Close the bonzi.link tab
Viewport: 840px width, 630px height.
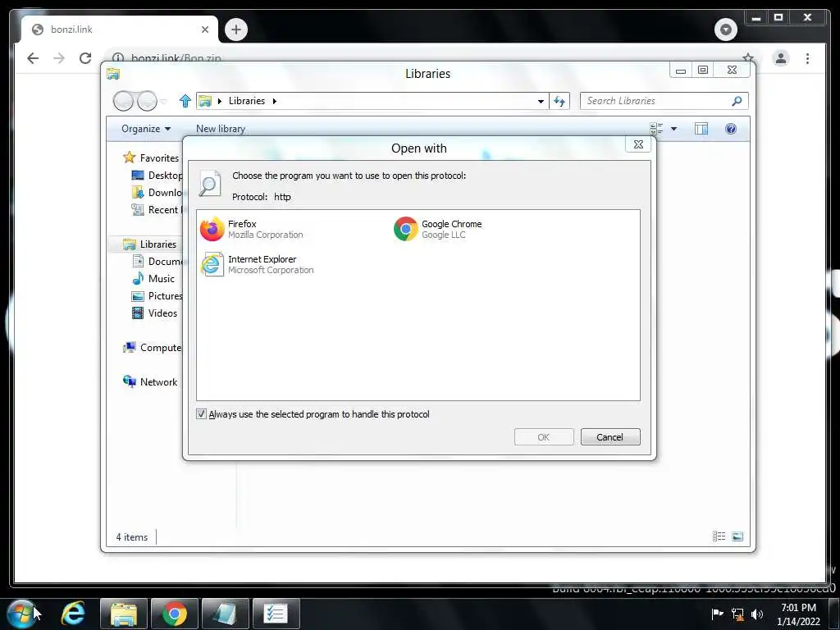tap(204, 30)
